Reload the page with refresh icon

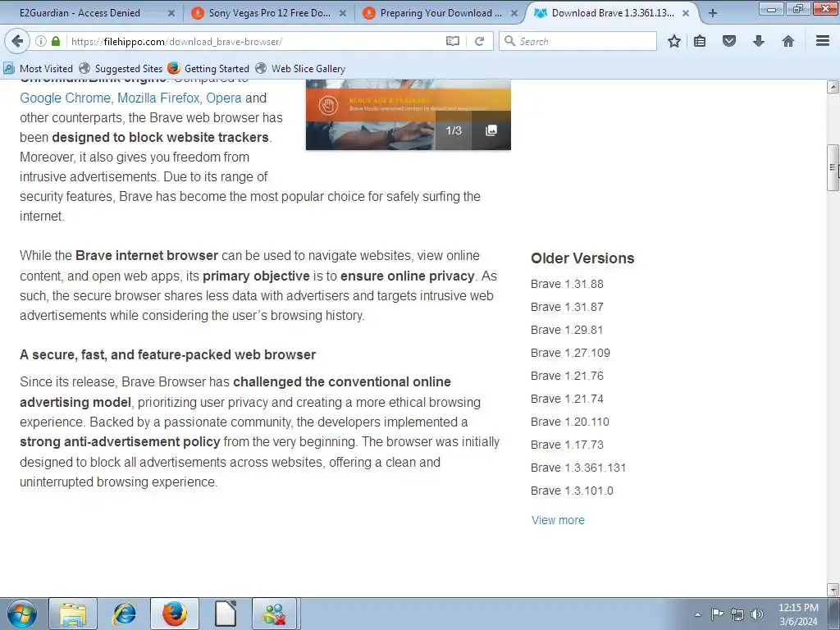coord(479,41)
